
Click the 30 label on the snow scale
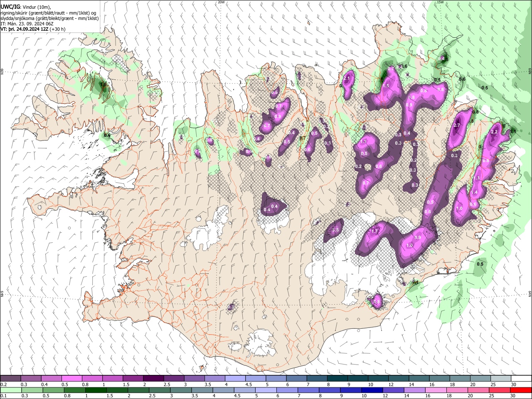click(x=514, y=384)
